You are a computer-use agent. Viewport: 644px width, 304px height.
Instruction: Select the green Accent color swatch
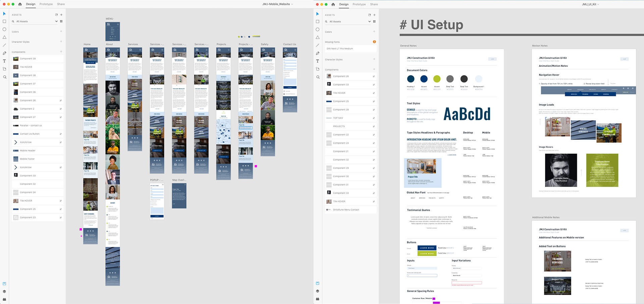(x=437, y=79)
